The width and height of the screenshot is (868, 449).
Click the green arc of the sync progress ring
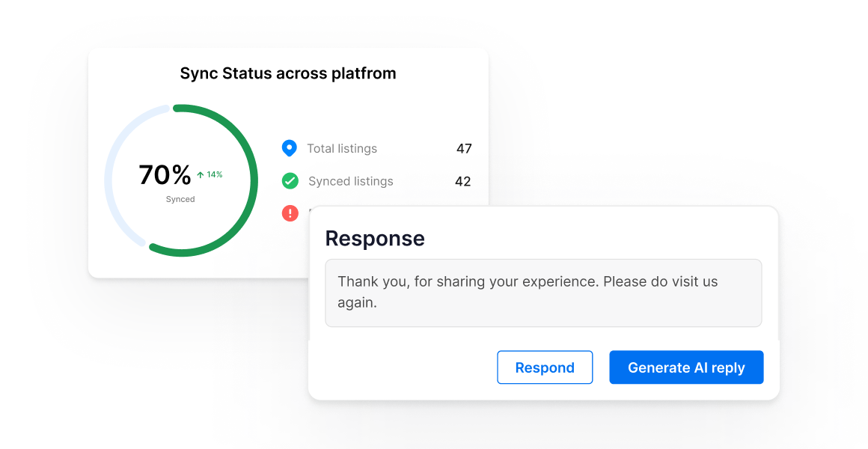point(254,180)
